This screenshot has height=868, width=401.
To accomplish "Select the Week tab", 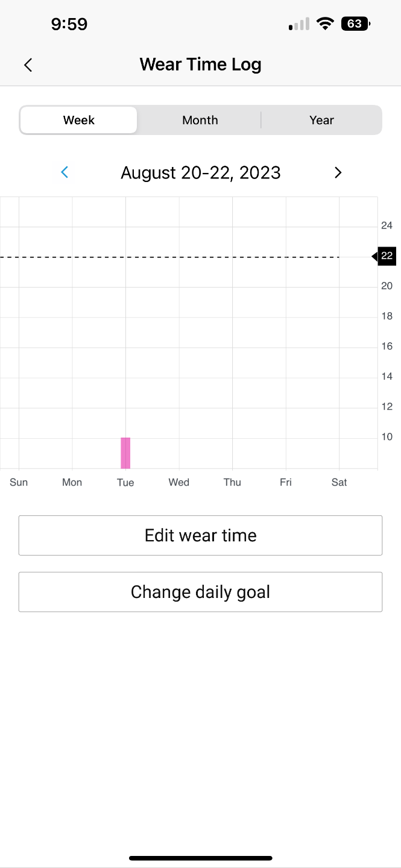I will (x=79, y=120).
